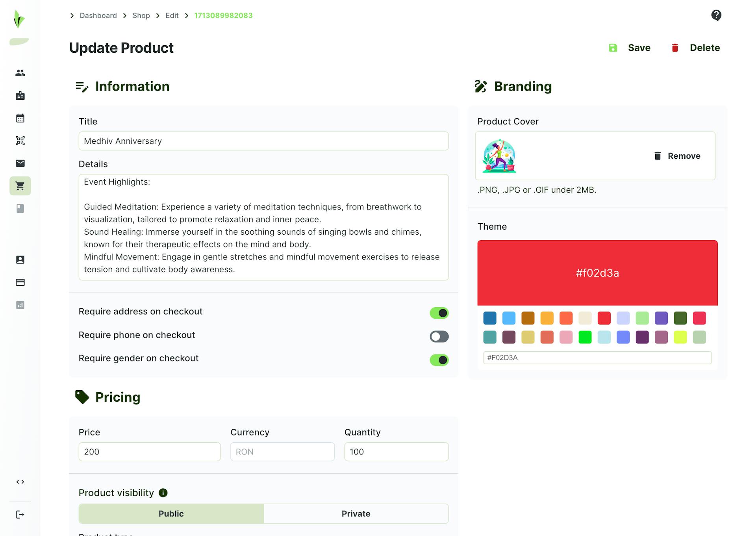The height and width of the screenshot is (536, 756).
Task: Turn off Require gender on checkout
Action: (439, 360)
